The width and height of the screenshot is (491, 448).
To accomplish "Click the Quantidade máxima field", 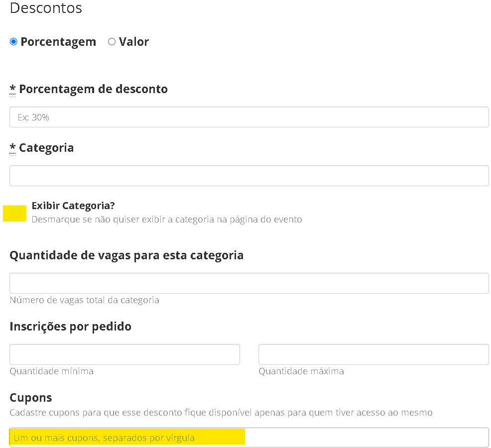I will click(x=373, y=354).
